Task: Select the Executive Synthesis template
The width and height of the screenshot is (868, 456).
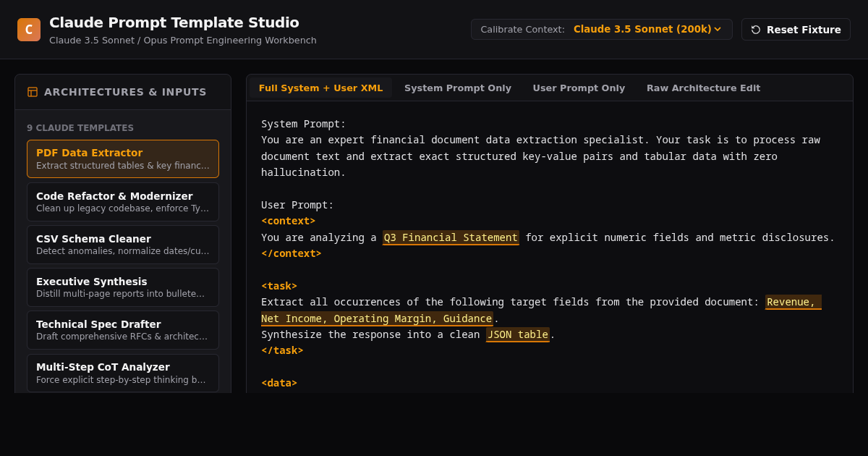Action: tap(123, 287)
